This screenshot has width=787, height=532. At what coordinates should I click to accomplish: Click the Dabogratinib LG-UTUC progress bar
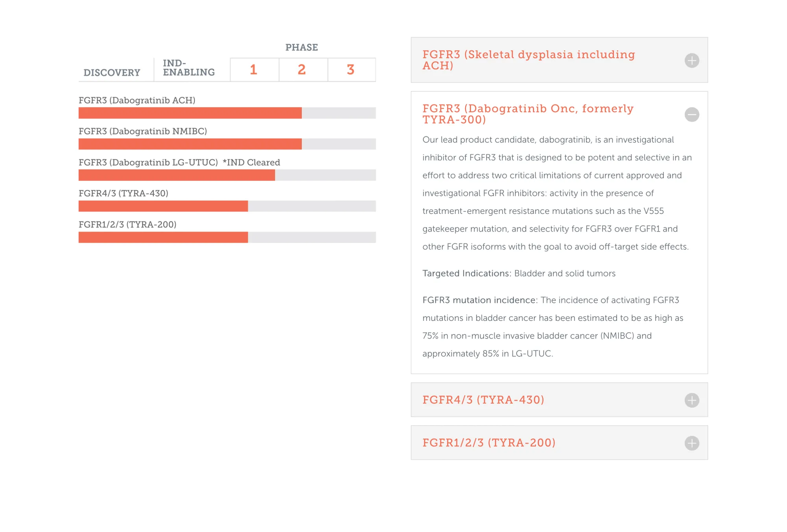(x=227, y=175)
